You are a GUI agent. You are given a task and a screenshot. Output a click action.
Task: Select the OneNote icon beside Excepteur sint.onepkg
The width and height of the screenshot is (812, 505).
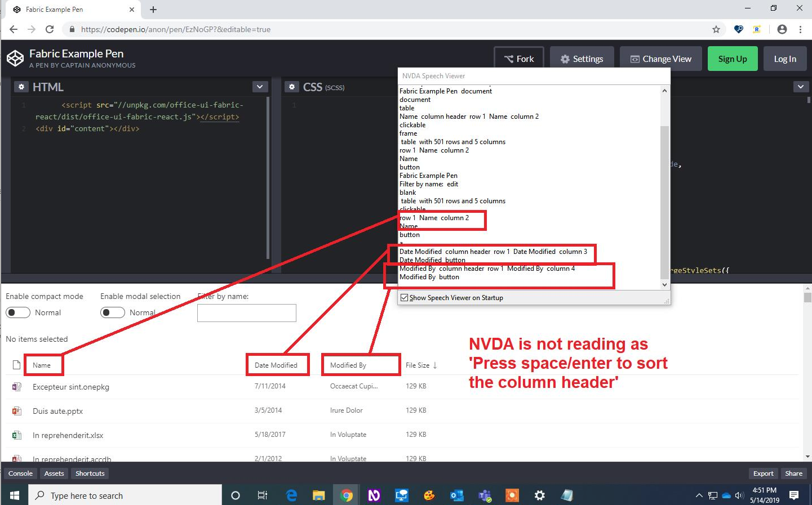(16, 386)
